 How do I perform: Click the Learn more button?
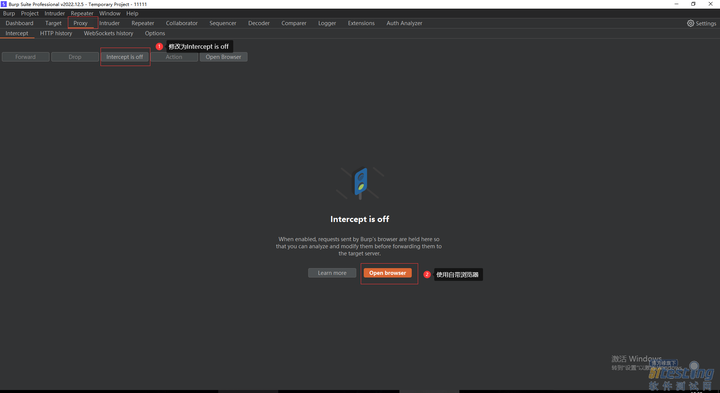[x=332, y=273]
